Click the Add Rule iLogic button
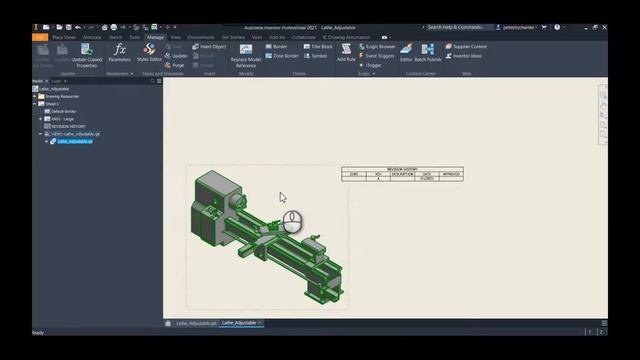This screenshot has width=640, height=360. click(346, 53)
